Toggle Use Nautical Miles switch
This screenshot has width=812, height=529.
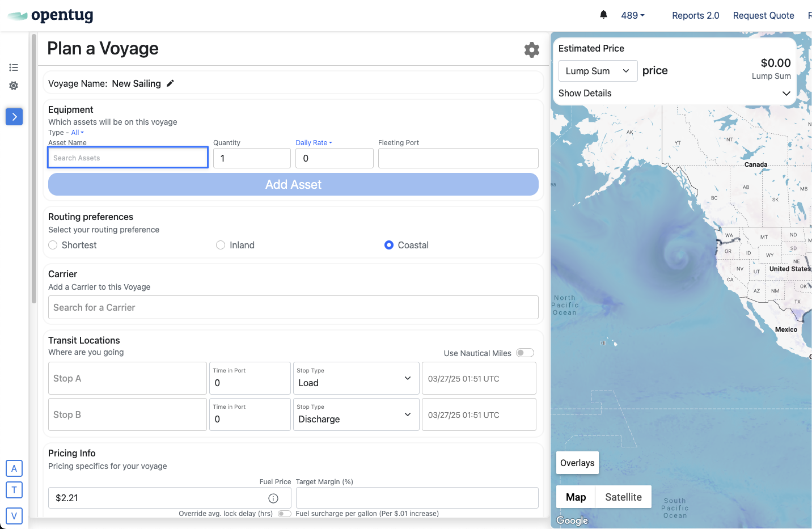click(525, 353)
